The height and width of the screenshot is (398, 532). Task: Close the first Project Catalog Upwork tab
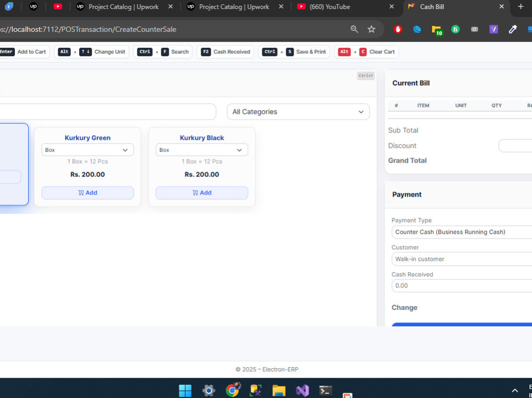tap(171, 6)
